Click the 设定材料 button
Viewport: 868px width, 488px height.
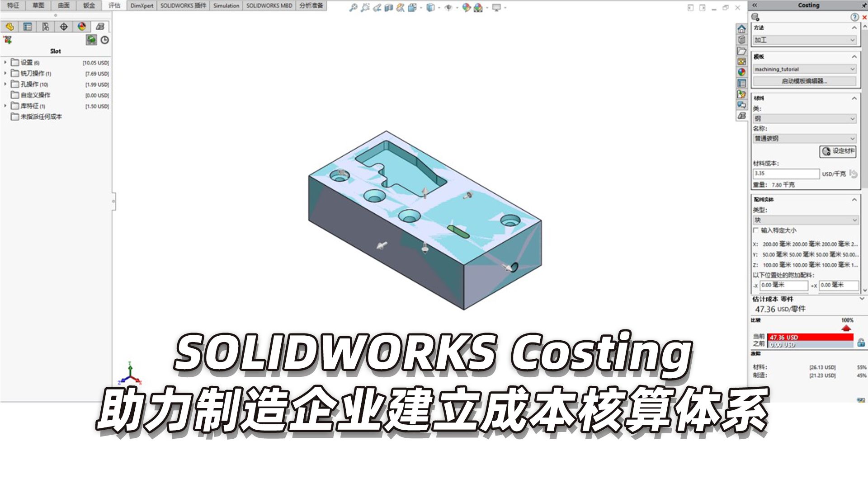point(838,151)
